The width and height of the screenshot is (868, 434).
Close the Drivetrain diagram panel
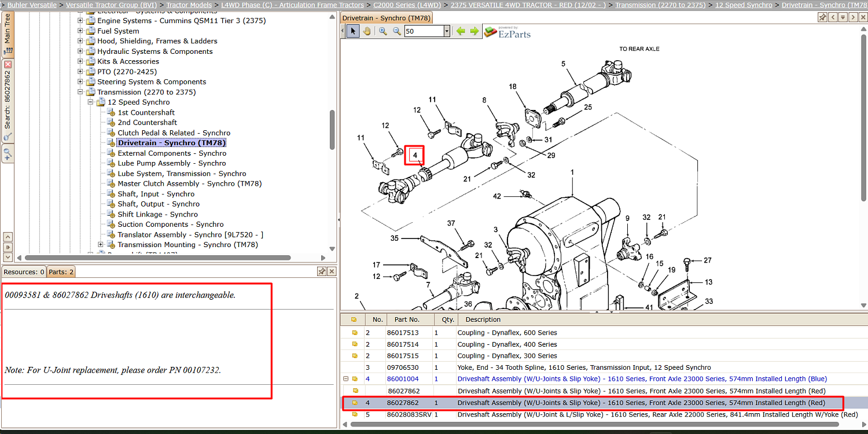coord(862,17)
